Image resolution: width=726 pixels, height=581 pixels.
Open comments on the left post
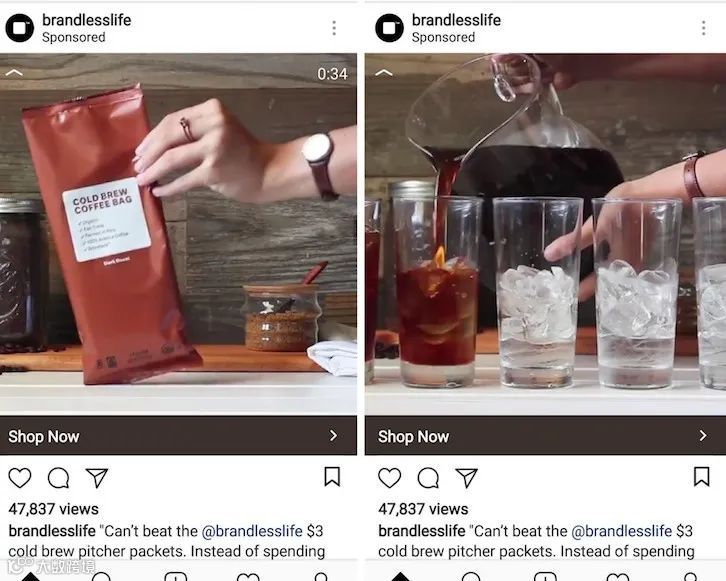click(58, 478)
